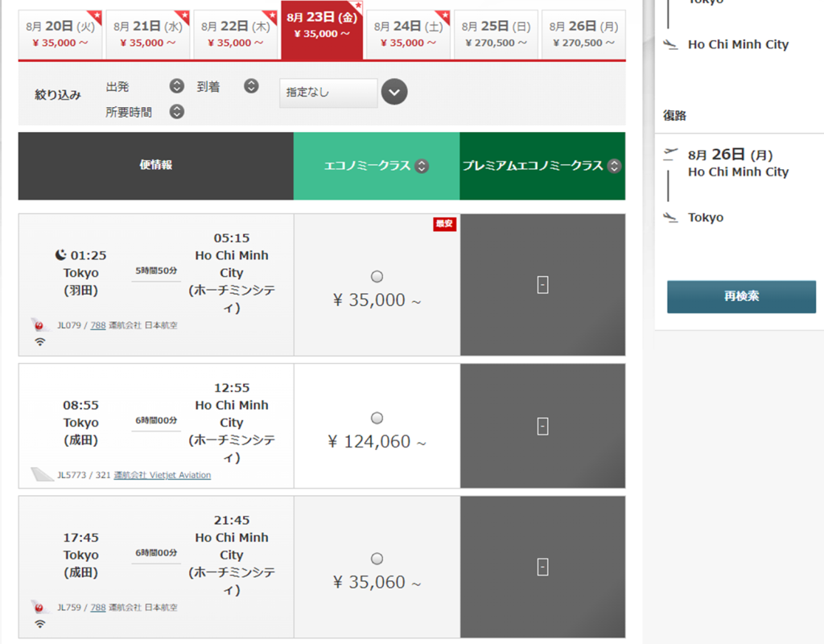This screenshot has width=824, height=644.
Task: Select the 8月 20日 (火) date tab
Action: point(60,35)
